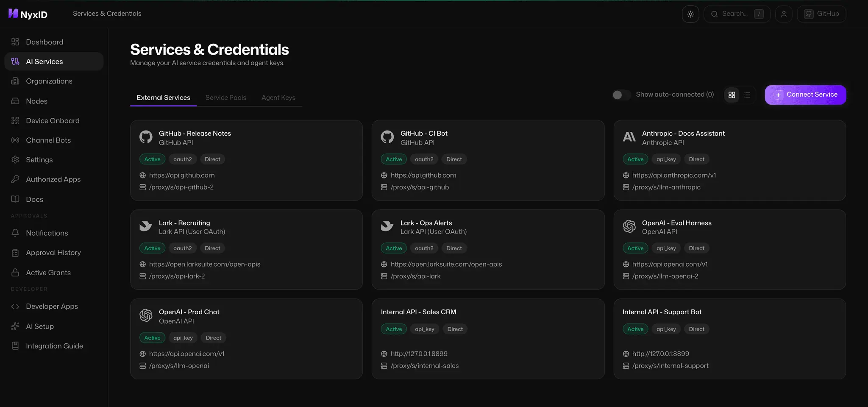Click the Dashboard sidebar icon
The image size is (868, 407).
tap(15, 42)
